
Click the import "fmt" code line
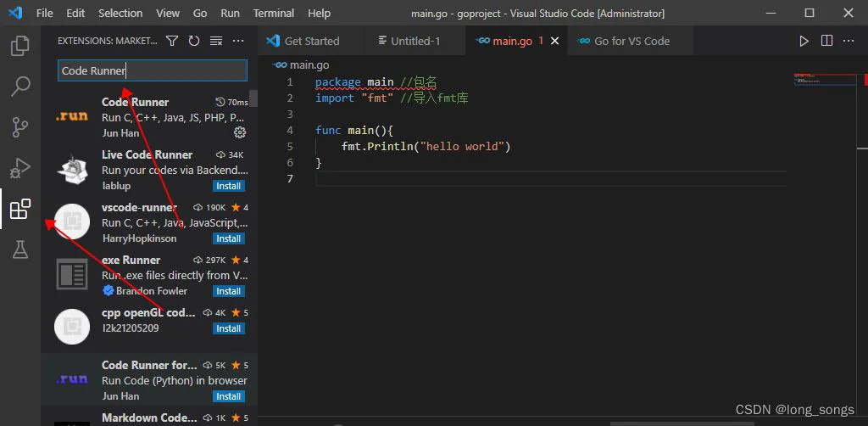[392, 98]
